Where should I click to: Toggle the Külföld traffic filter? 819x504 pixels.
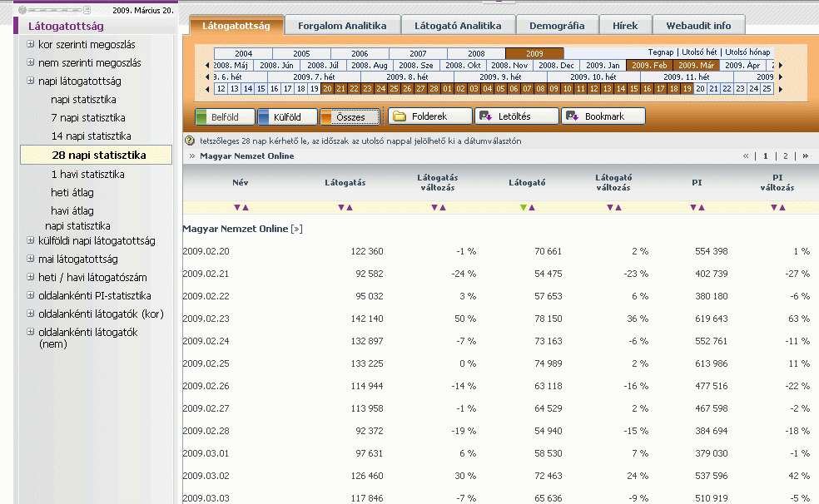tap(287, 117)
